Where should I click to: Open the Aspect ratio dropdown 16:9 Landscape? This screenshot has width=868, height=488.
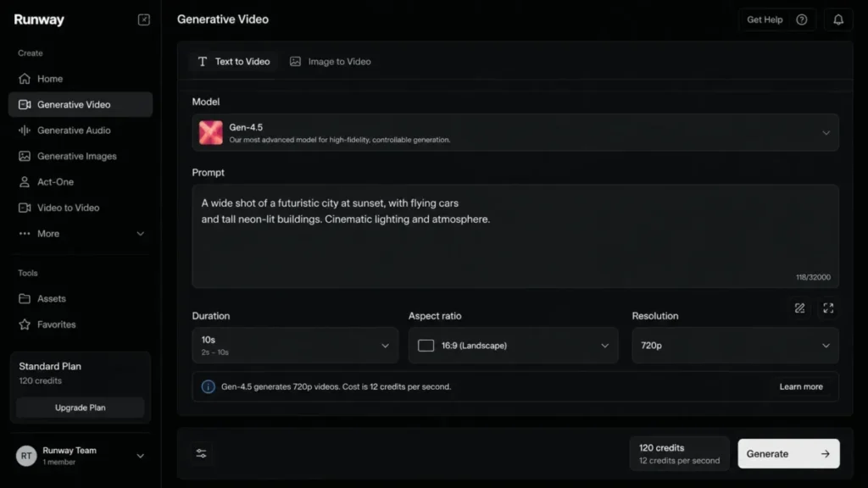(x=513, y=346)
